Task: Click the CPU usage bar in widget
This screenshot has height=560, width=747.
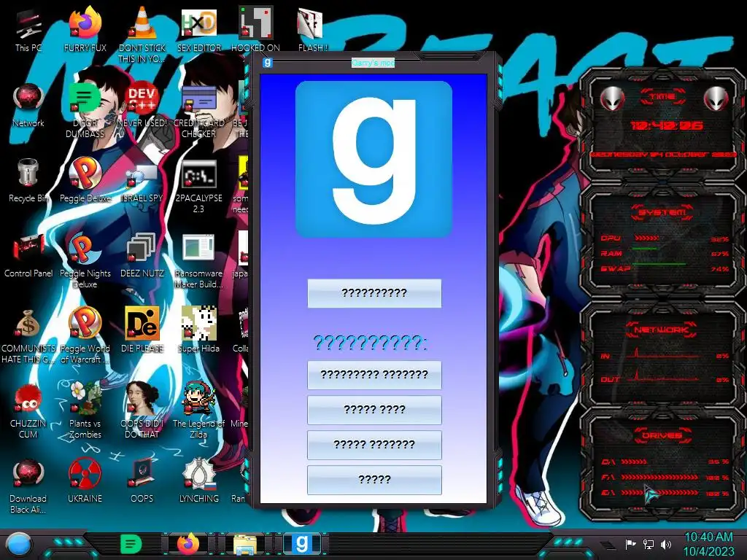Action: (647, 238)
